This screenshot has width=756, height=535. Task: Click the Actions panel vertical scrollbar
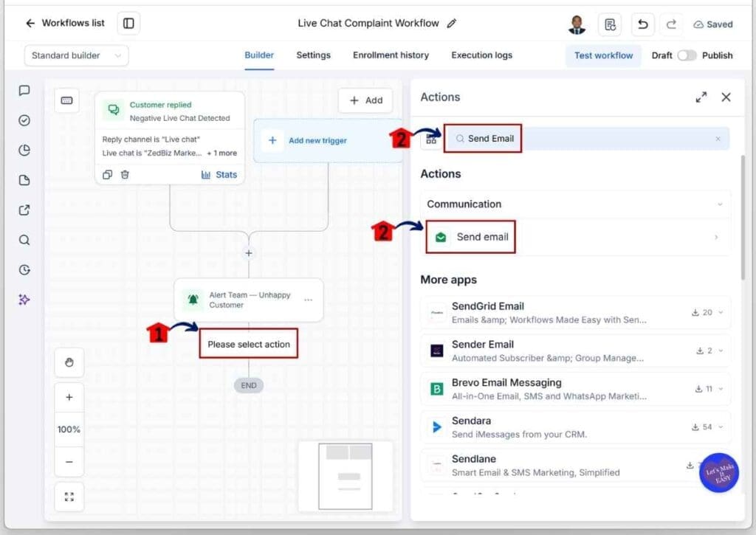click(743, 217)
